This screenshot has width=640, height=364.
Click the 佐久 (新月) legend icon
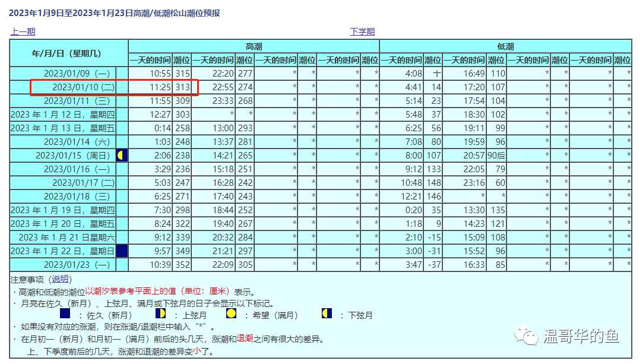point(65,314)
